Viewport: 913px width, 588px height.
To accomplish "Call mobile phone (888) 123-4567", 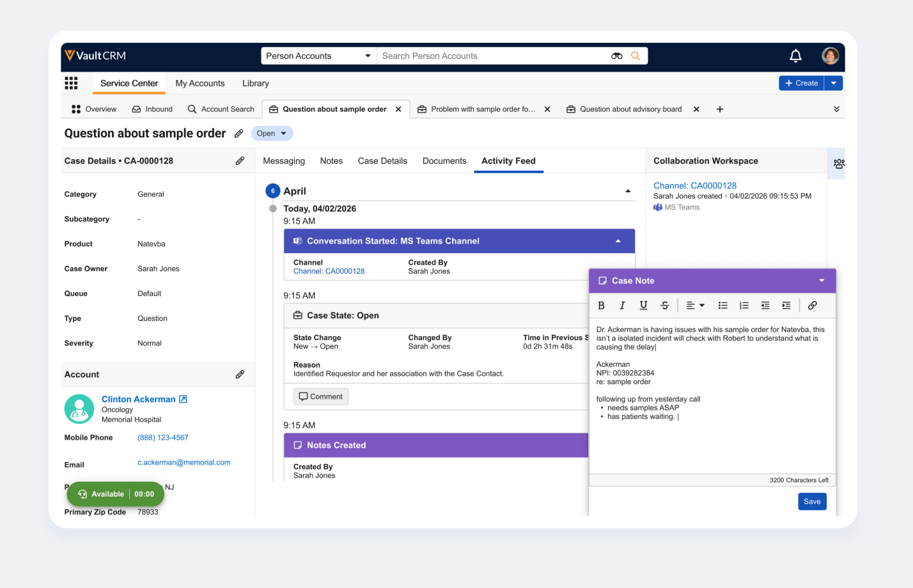I will (163, 438).
